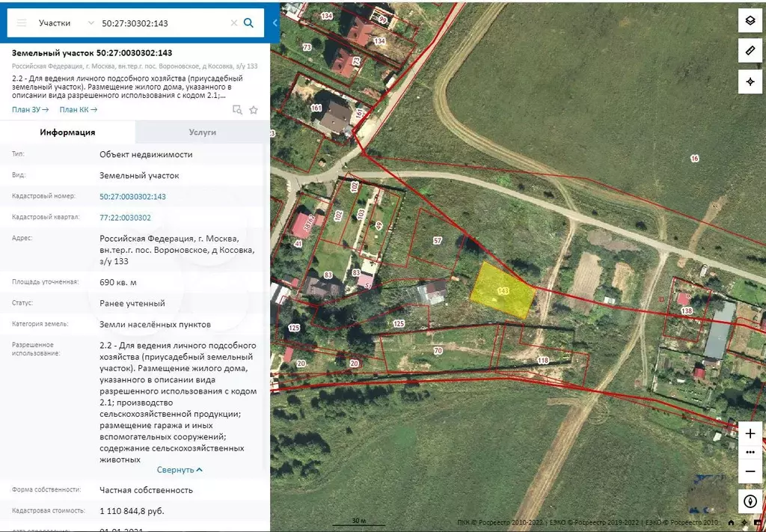Open map layers panel

click(750, 20)
